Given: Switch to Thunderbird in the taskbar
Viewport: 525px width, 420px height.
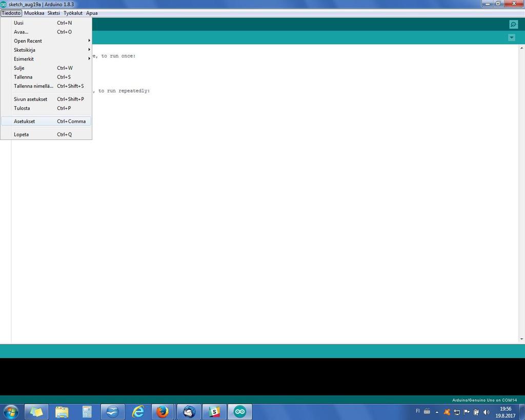Looking at the screenshot, I should tap(189, 412).
